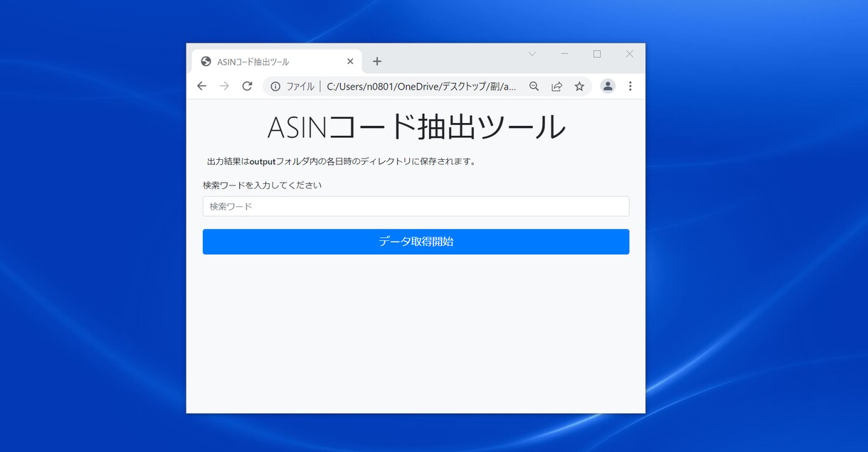Image resolution: width=868 pixels, height=452 pixels.
Task: Click the globe favicon on the tab
Action: (x=206, y=62)
